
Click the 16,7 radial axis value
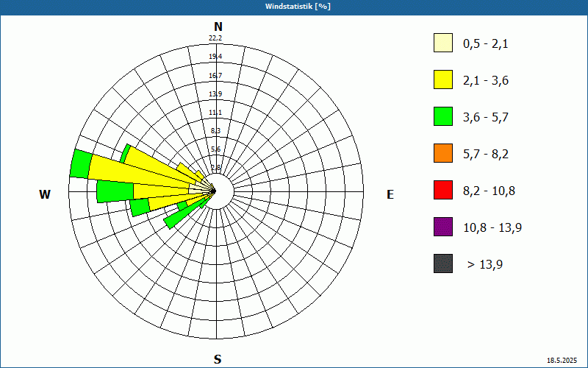215,76
